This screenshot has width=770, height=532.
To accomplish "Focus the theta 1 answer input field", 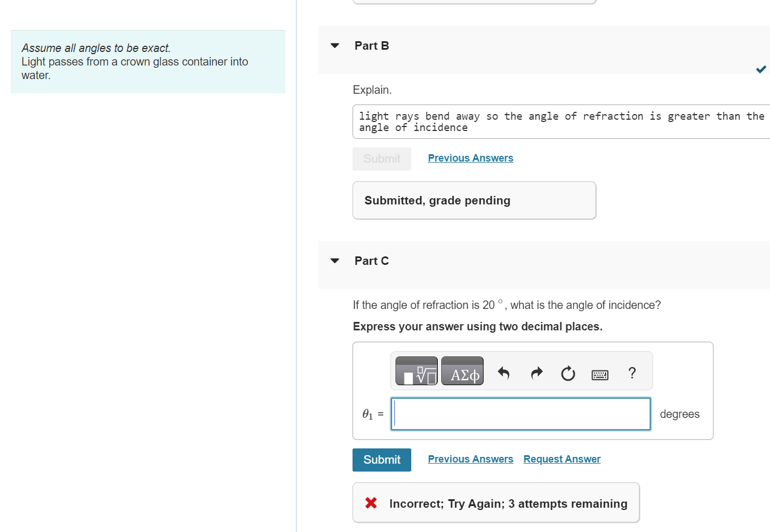I will click(521, 414).
